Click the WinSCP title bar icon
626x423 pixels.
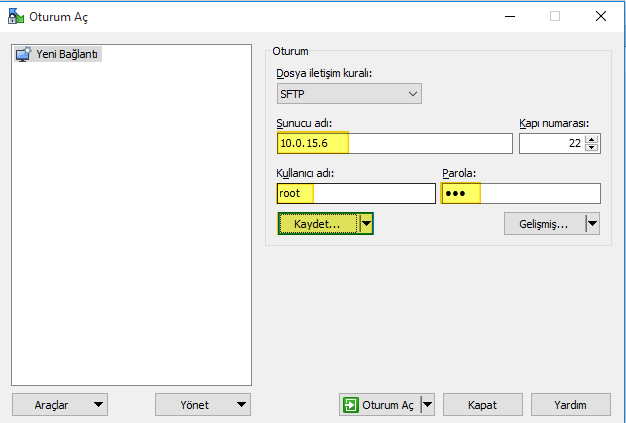16,16
